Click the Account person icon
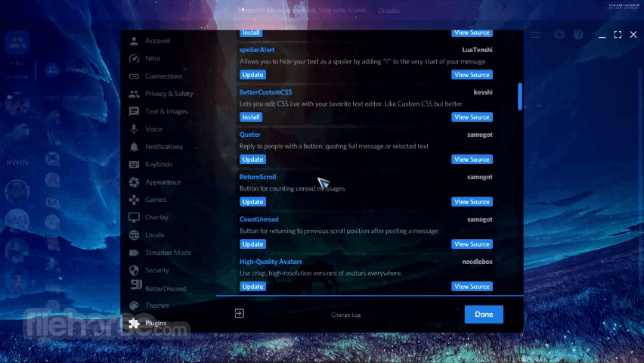 pos(134,41)
